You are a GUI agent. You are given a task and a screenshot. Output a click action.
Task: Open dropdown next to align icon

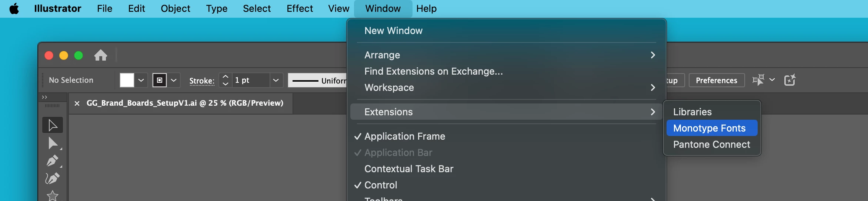point(772,80)
